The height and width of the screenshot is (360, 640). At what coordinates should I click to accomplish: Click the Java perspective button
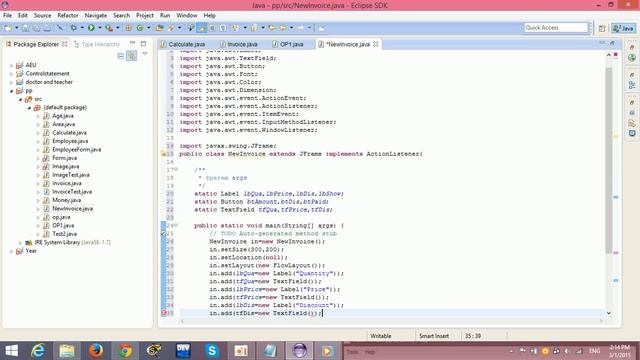(x=623, y=28)
